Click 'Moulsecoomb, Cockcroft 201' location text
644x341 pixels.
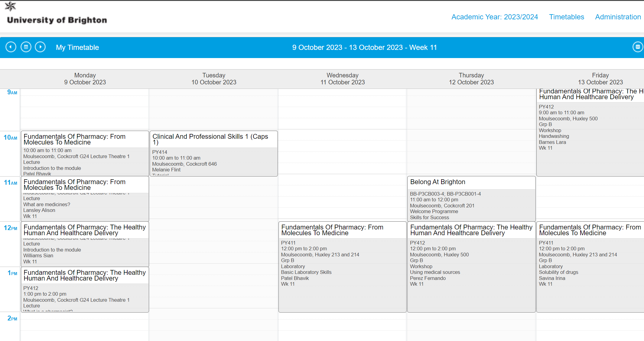coord(442,206)
